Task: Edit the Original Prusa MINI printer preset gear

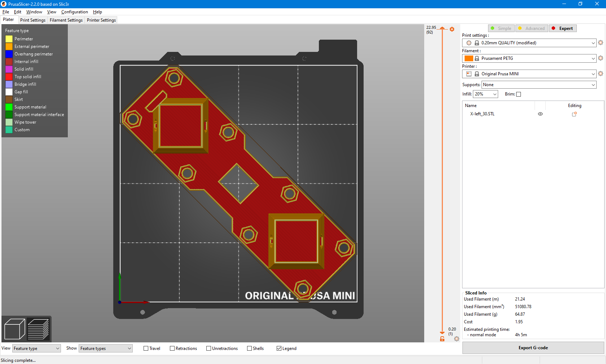Action: tap(601, 74)
